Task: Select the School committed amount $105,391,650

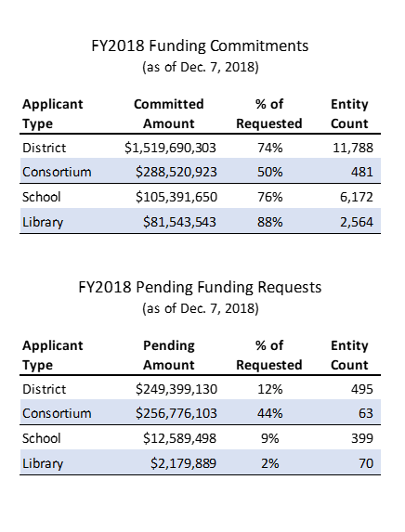Action: click(176, 197)
